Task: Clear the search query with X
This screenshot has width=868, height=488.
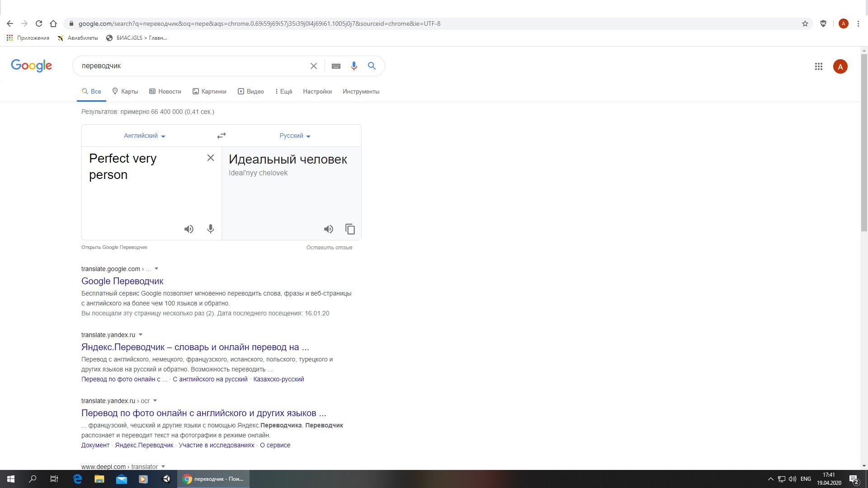Action: point(314,66)
